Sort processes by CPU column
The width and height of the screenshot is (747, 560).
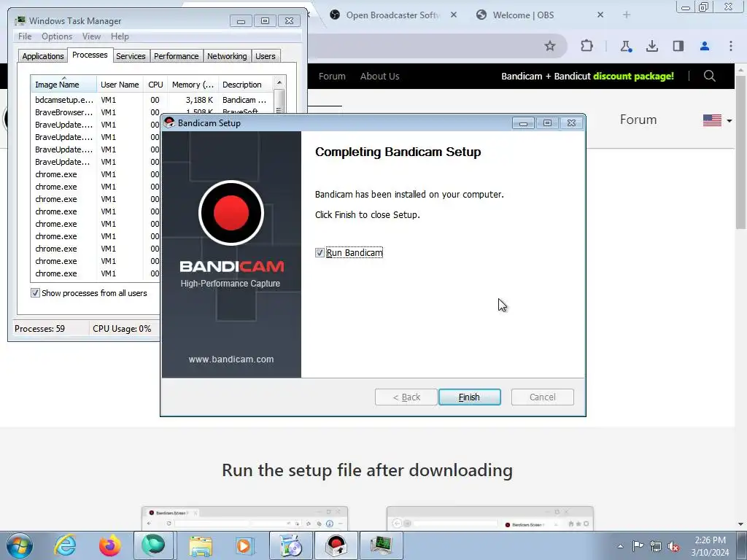(x=155, y=85)
